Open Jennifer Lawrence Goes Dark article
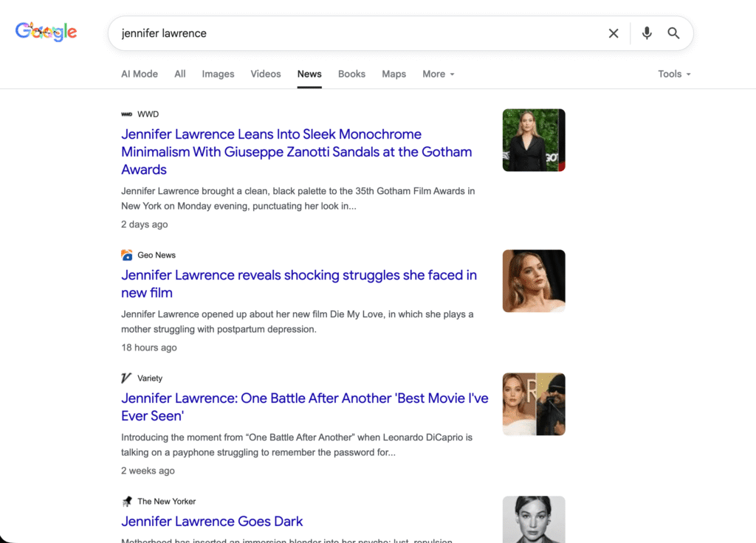 212,522
